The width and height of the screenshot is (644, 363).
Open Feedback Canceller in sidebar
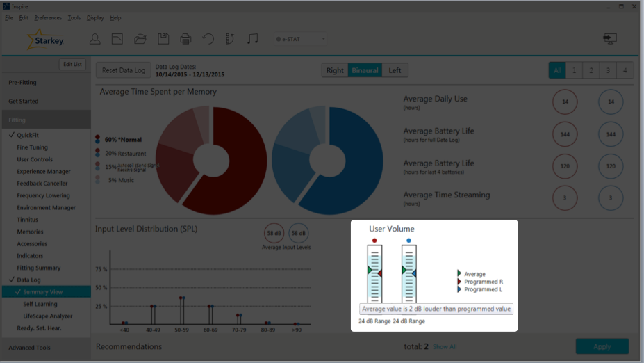[x=42, y=184]
